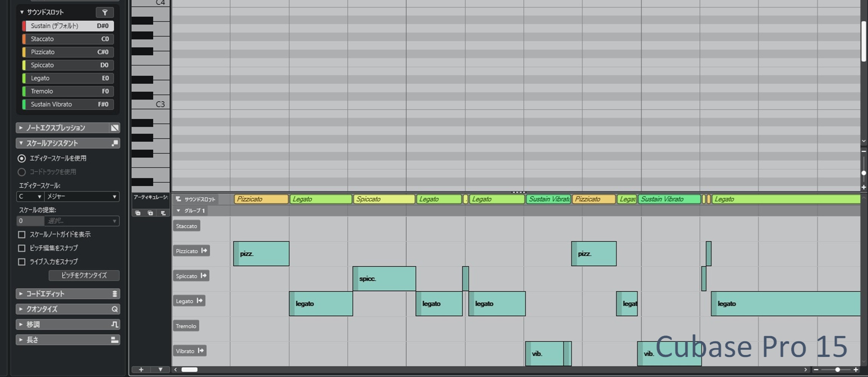Enable ライブ入力をスナップ checkbox

[x=22, y=262]
